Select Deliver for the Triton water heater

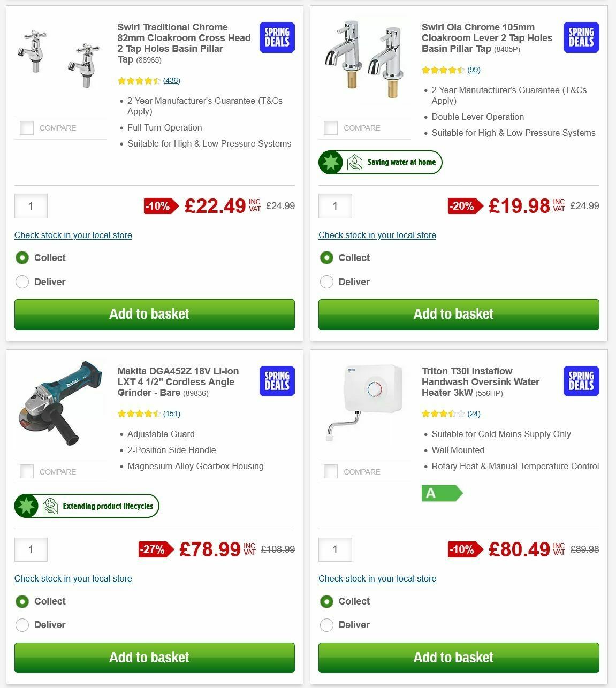[326, 625]
